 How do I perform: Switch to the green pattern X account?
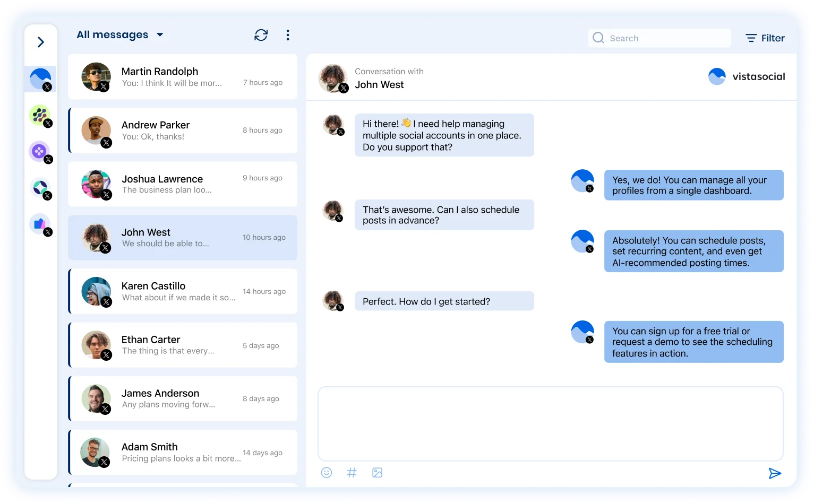39,116
